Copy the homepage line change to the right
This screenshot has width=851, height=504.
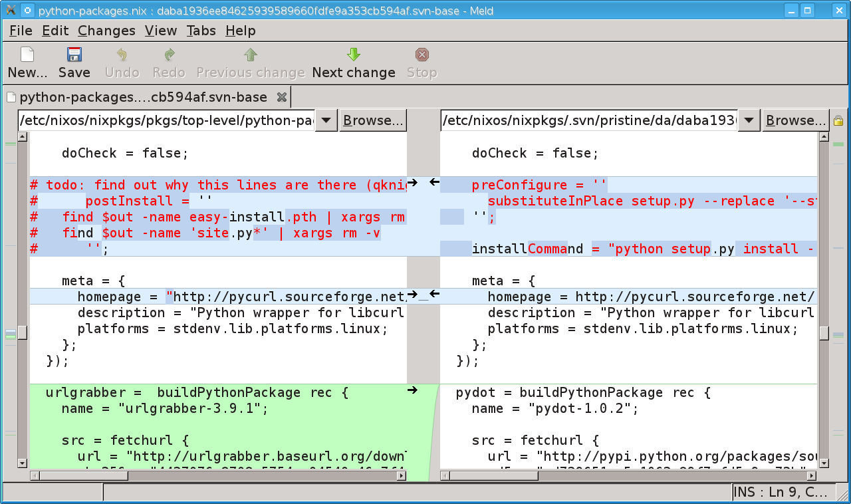(412, 294)
